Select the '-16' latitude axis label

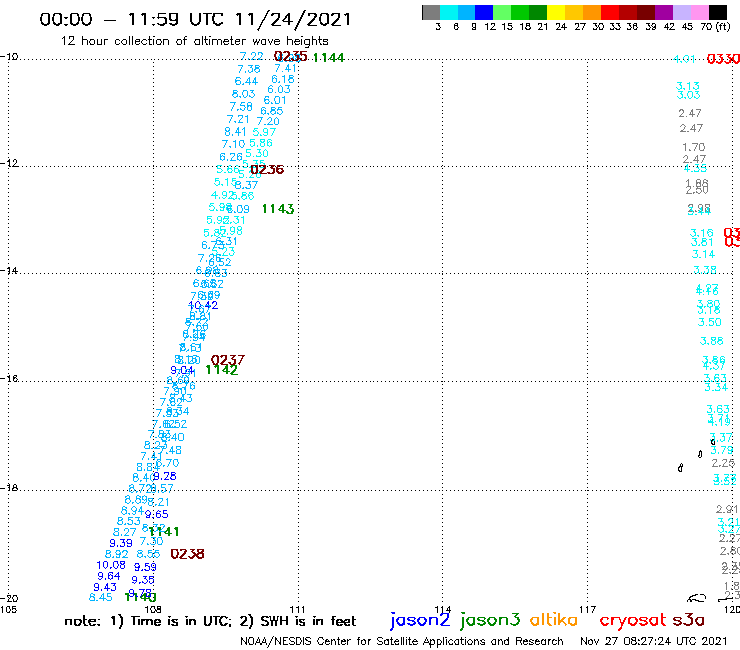[9, 379]
